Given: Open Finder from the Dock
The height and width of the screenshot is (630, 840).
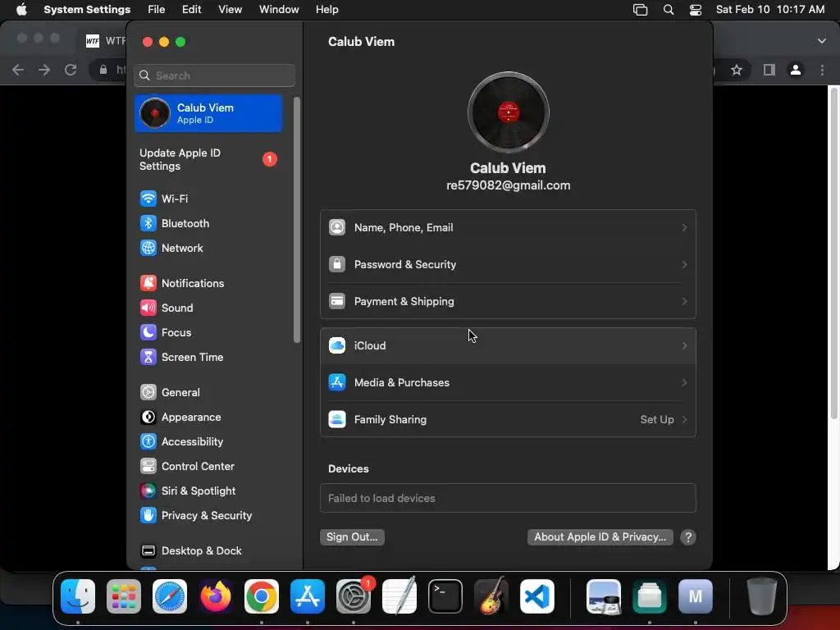Looking at the screenshot, I should click(x=78, y=596).
